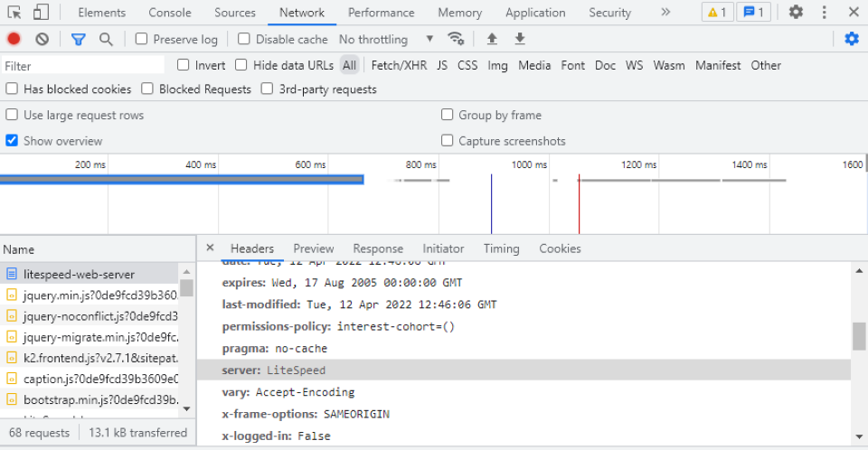This screenshot has height=450, width=868.
Task: Check the Disable cache option
Action: [244, 39]
